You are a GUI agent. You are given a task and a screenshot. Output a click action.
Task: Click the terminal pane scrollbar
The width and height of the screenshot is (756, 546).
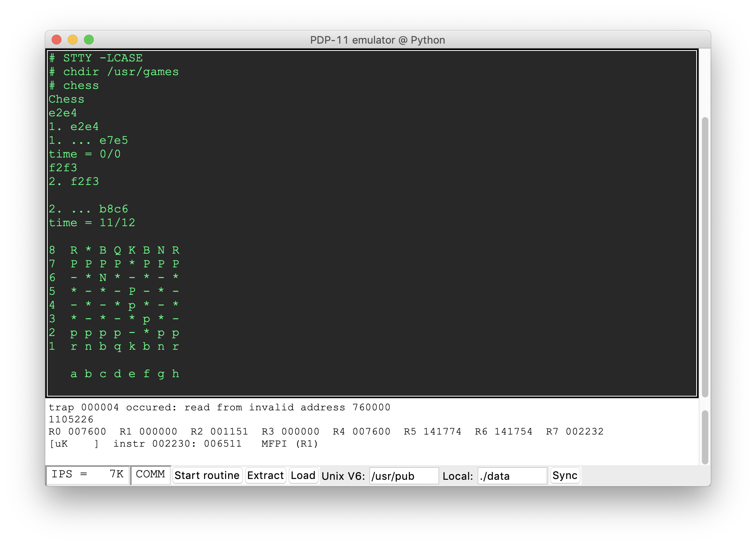coord(705,256)
